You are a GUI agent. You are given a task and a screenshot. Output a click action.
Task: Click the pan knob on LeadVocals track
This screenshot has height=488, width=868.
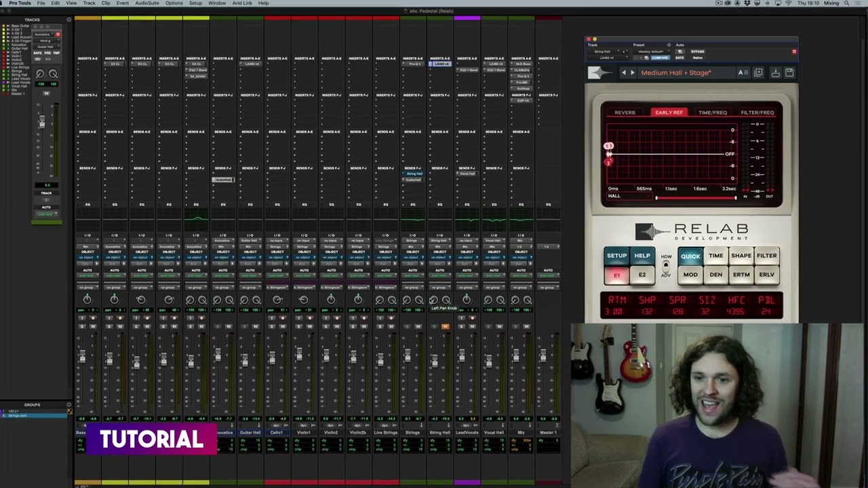point(467,300)
